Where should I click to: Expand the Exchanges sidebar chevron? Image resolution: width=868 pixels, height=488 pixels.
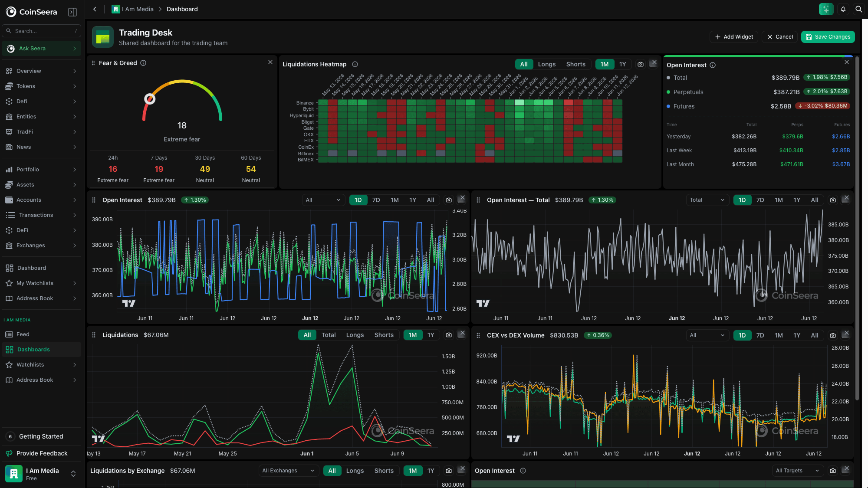click(x=75, y=246)
